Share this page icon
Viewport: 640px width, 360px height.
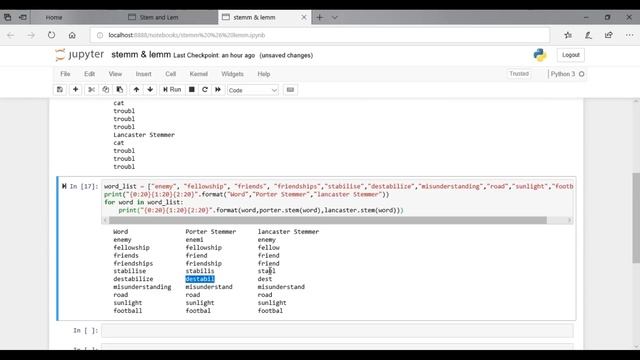(x=609, y=36)
